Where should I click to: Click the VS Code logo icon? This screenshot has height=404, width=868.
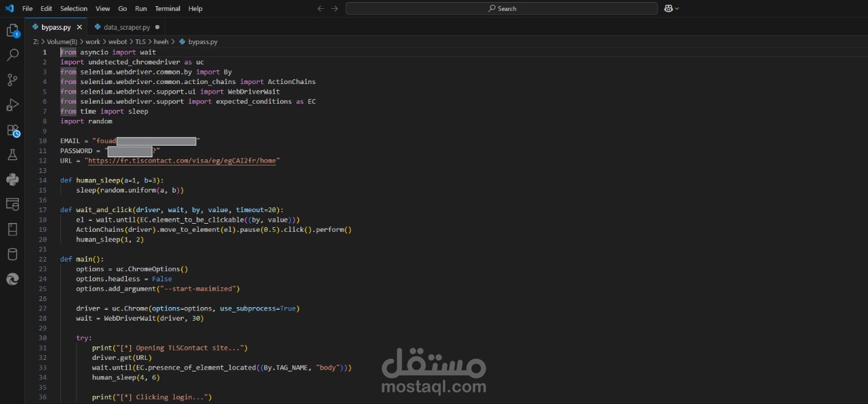tap(9, 8)
